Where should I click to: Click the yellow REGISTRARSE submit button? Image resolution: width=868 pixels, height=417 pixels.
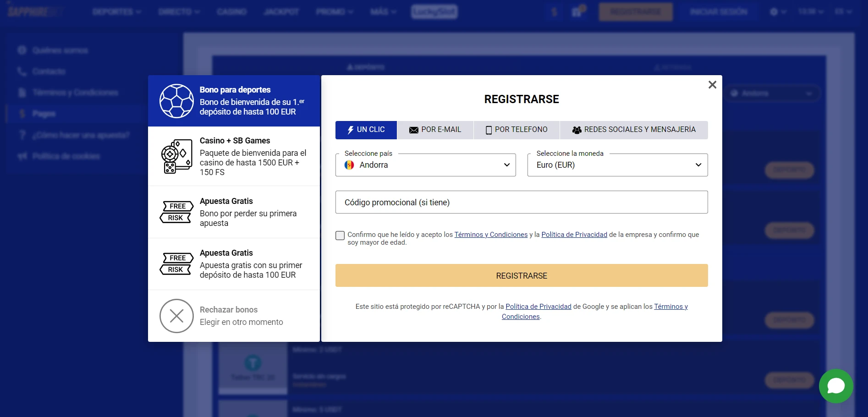coord(522,275)
